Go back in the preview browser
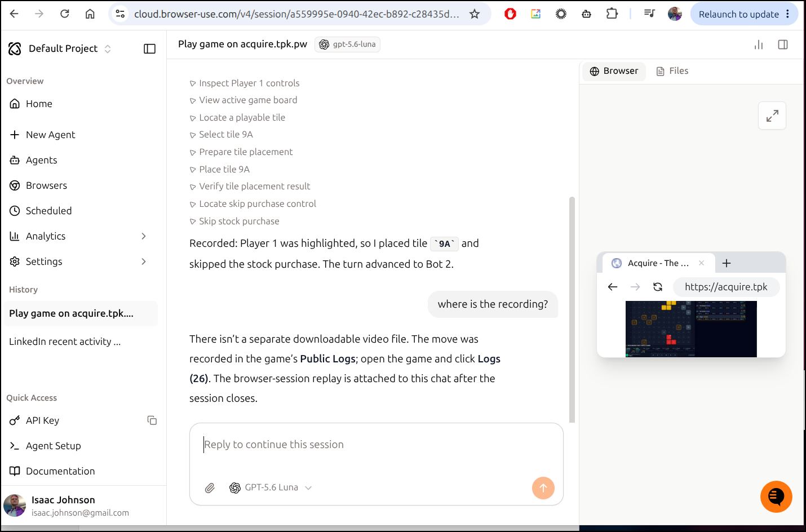This screenshot has width=806, height=532. click(x=613, y=287)
